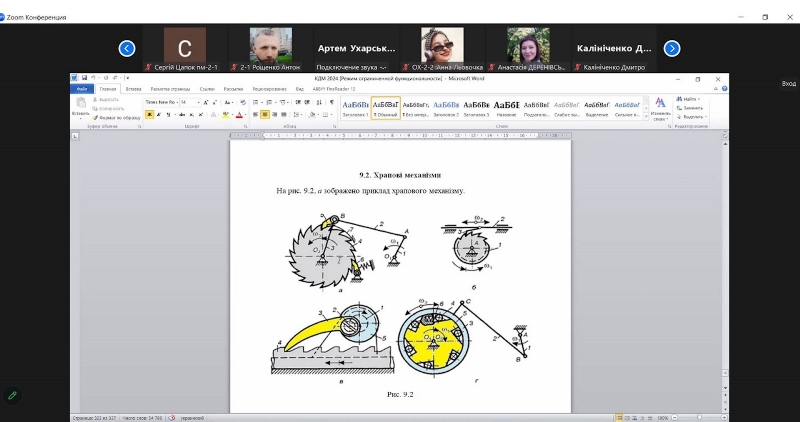Switch to the Ссылки tab

pos(208,89)
